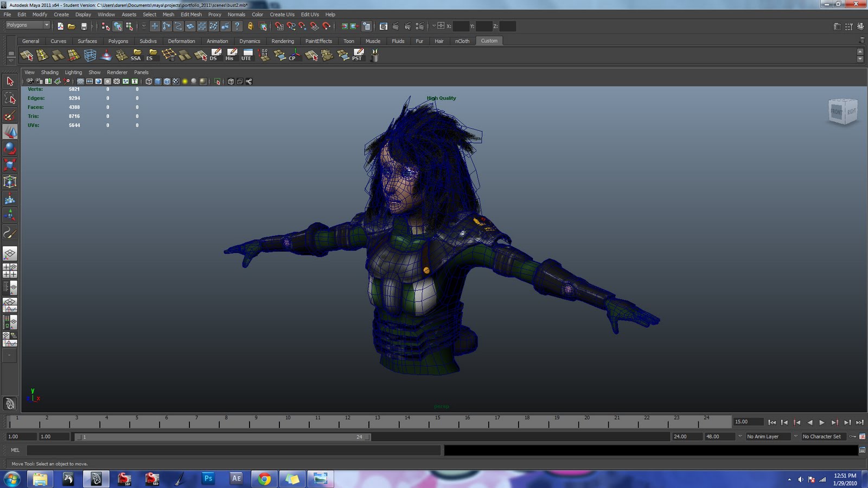Click the DS shelf button
The width and height of the screenshot is (868, 488).
click(215, 55)
